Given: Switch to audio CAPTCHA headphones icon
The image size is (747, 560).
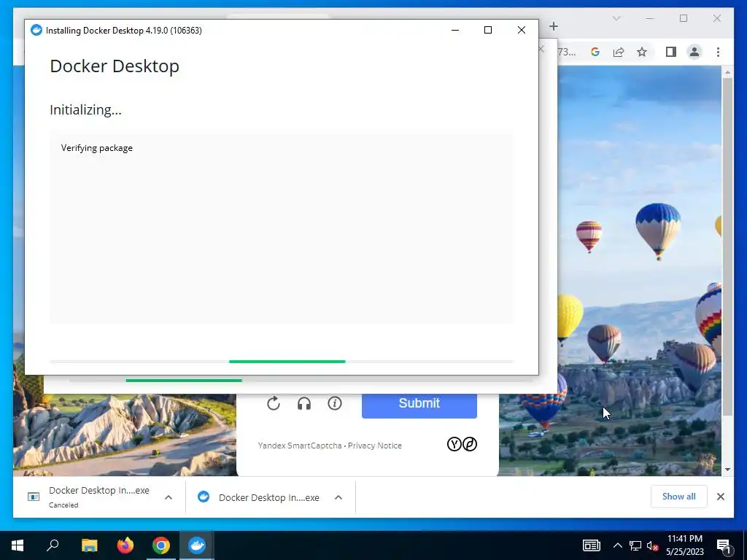Looking at the screenshot, I should (x=304, y=404).
